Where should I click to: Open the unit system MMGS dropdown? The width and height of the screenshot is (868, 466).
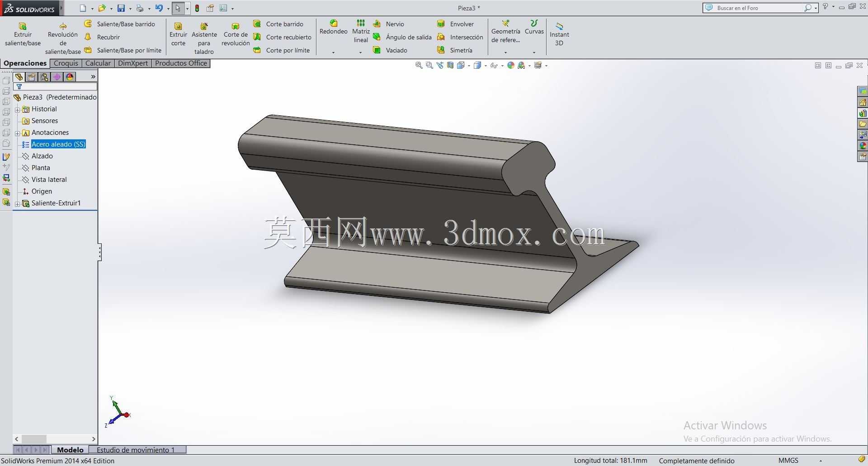coord(821,461)
